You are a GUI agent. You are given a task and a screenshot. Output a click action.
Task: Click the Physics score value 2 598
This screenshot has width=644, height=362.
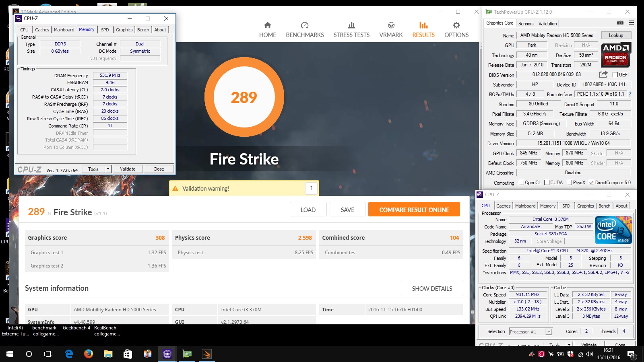click(x=305, y=238)
